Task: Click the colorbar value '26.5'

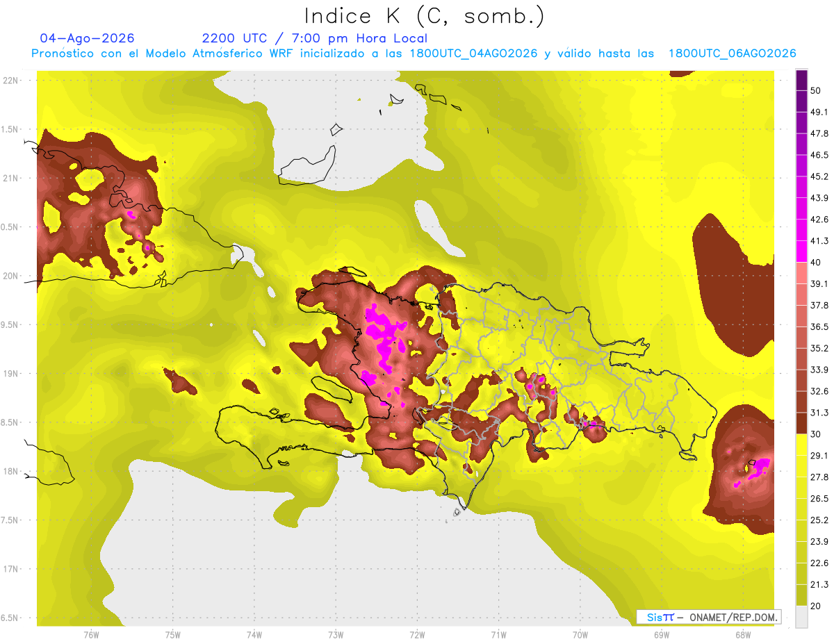Action: click(x=819, y=498)
